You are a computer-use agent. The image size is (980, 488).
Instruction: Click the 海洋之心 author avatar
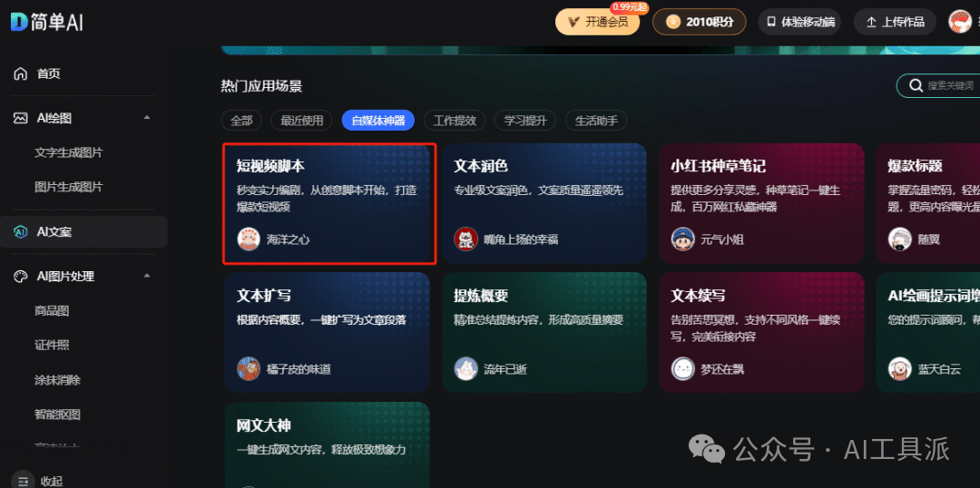(x=249, y=239)
